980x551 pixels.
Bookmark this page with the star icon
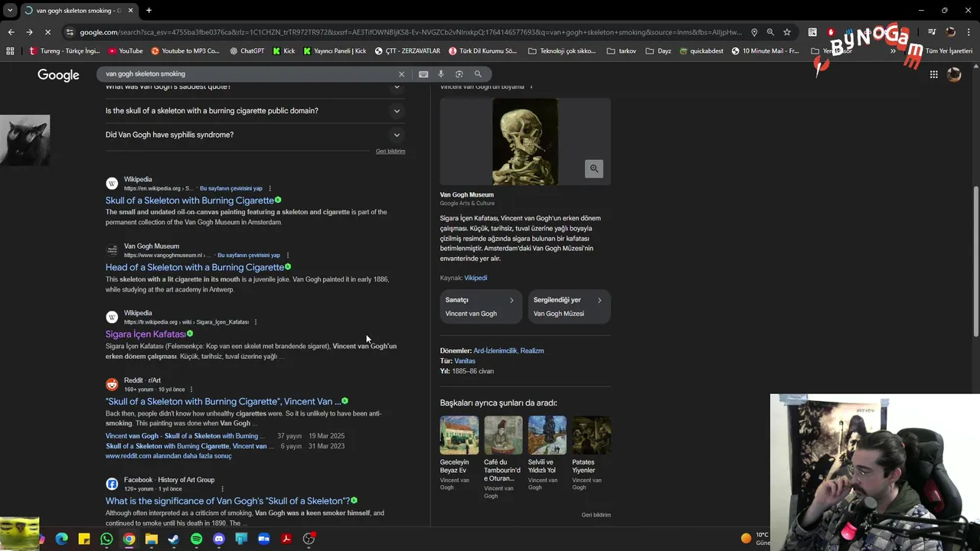[787, 32]
